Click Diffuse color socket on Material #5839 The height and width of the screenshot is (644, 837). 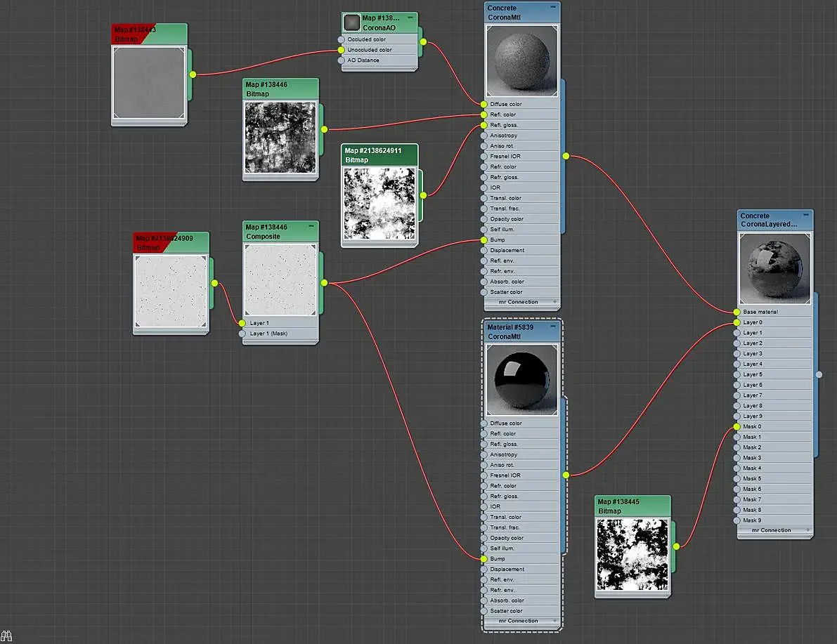coord(484,423)
